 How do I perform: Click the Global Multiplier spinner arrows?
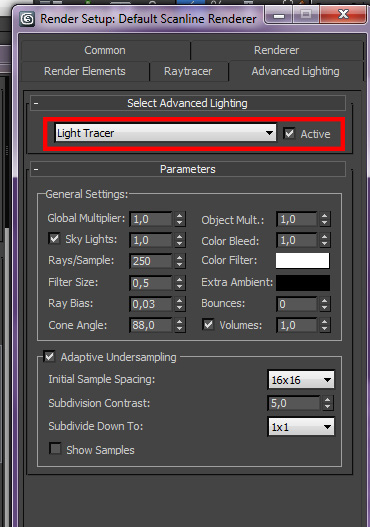click(x=180, y=219)
